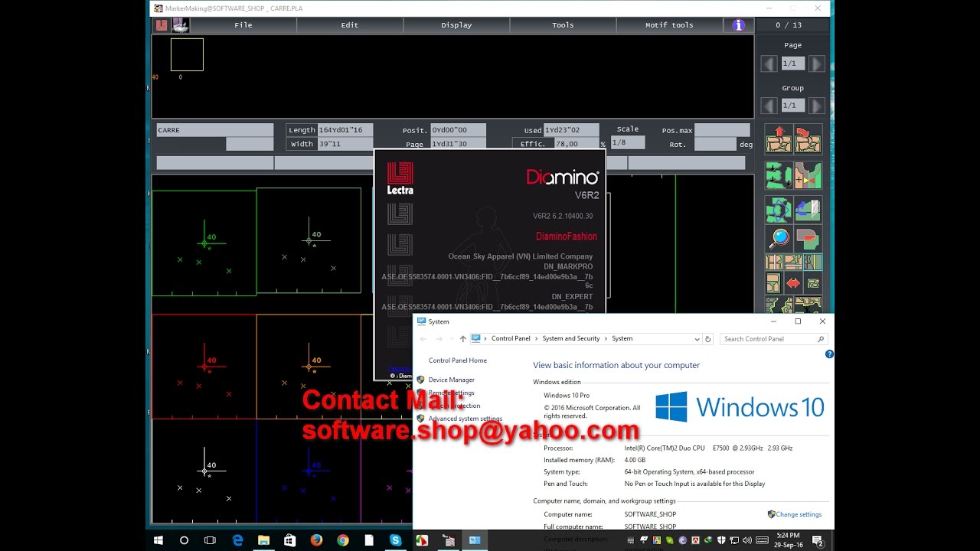Click the Width value field 39"11
The image size is (980, 551).
[345, 144]
